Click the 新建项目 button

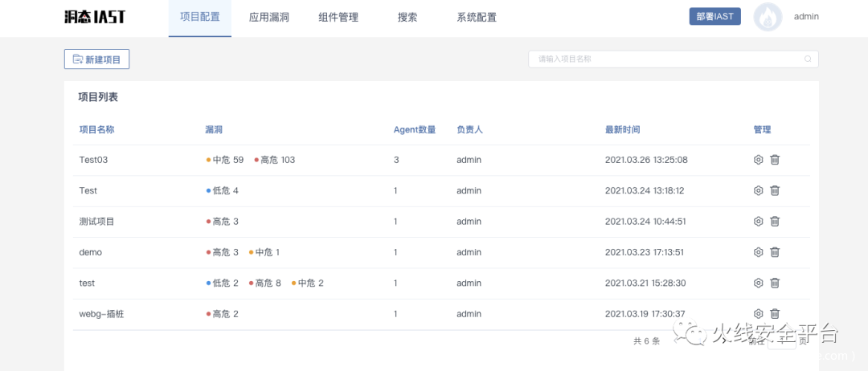(x=97, y=59)
